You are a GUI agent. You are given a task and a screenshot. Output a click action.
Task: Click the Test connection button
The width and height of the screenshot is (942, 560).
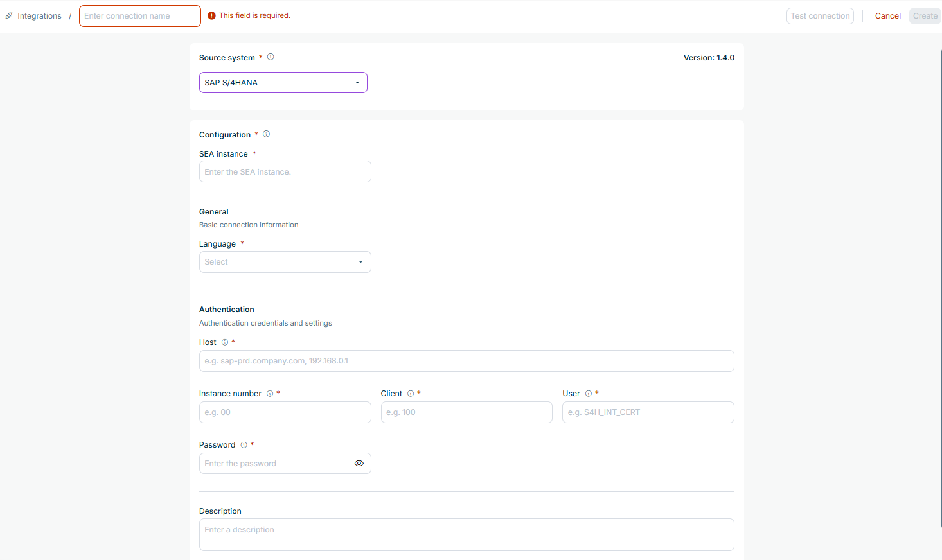tap(820, 16)
